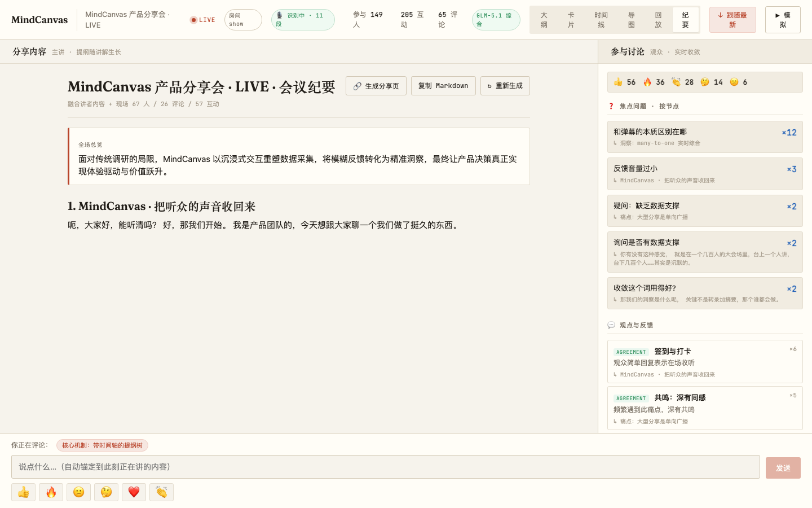
Task: Click the 65 评论 stat in the header
Action: 448,20
